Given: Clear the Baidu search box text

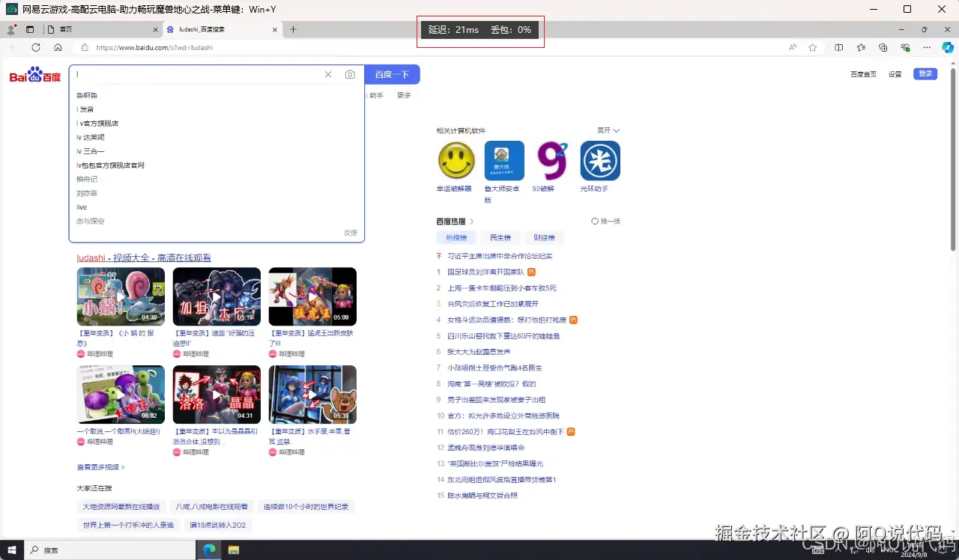Looking at the screenshot, I should tap(327, 74).
